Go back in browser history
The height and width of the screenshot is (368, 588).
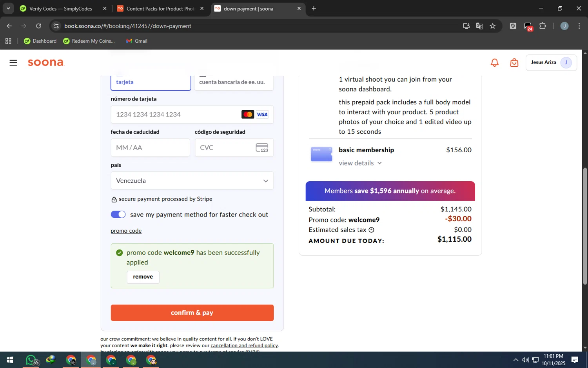click(9, 26)
